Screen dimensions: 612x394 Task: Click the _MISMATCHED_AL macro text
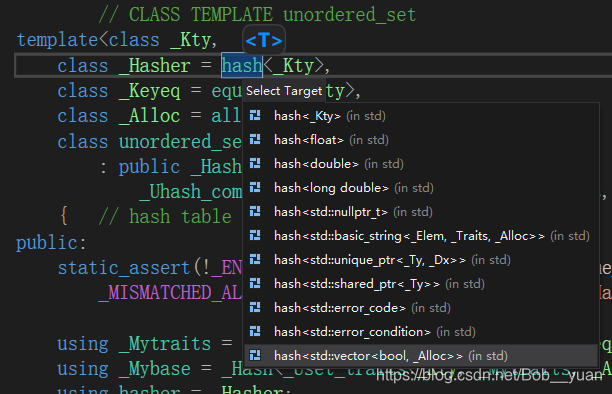click(171, 293)
